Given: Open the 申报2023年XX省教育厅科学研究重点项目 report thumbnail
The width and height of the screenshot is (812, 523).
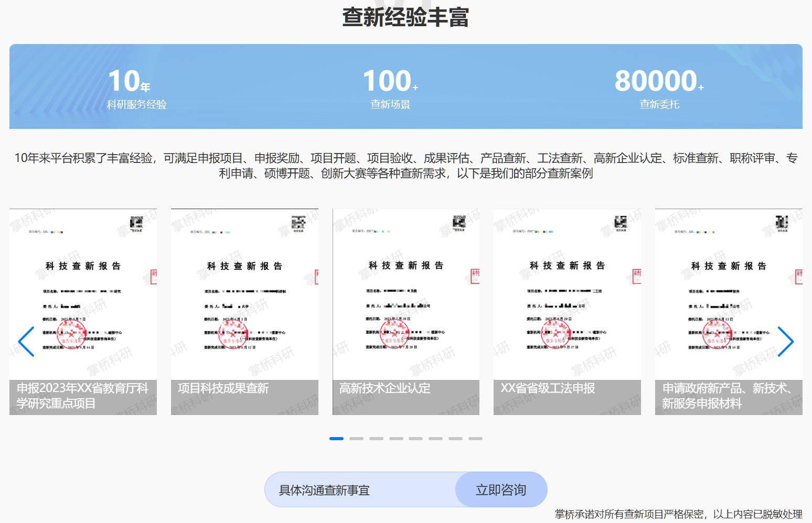Looking at the screenshot, I should [83, 312].
